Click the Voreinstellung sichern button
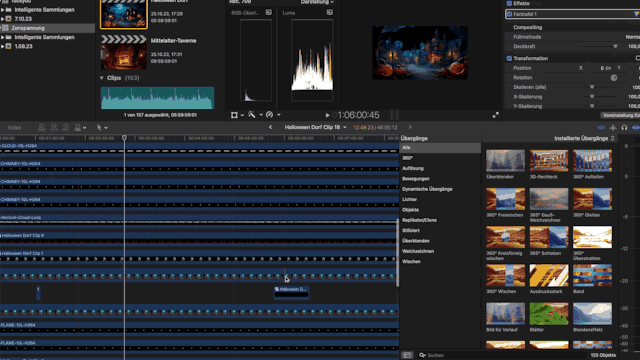Screen dimensions: 640x360 [x=621, y=116]
